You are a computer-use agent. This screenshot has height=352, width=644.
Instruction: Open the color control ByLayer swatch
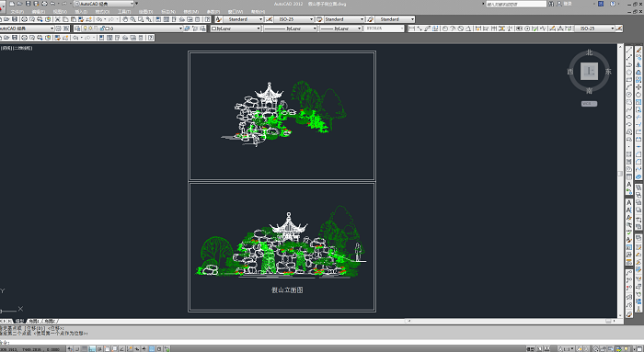click(x=236, y=28)
